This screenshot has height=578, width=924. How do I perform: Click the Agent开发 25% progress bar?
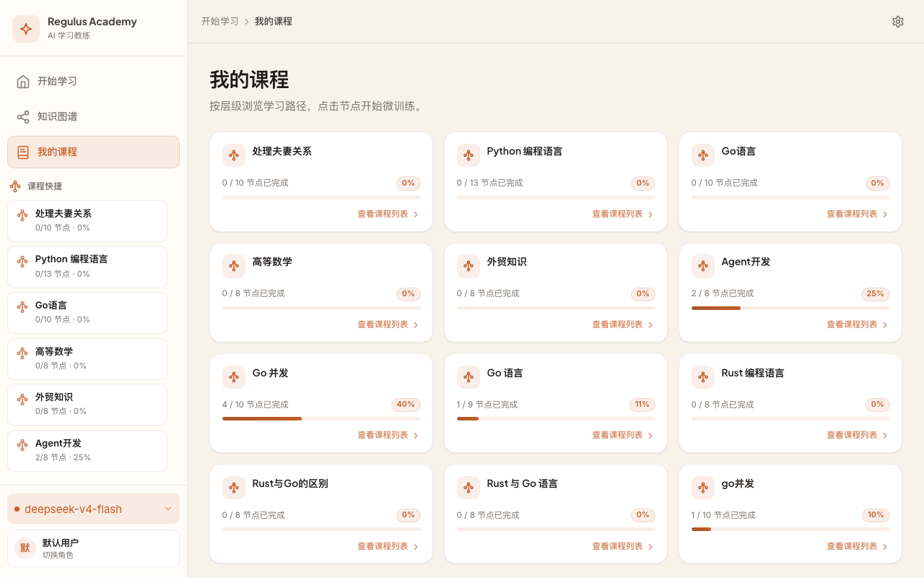[790, 308]
